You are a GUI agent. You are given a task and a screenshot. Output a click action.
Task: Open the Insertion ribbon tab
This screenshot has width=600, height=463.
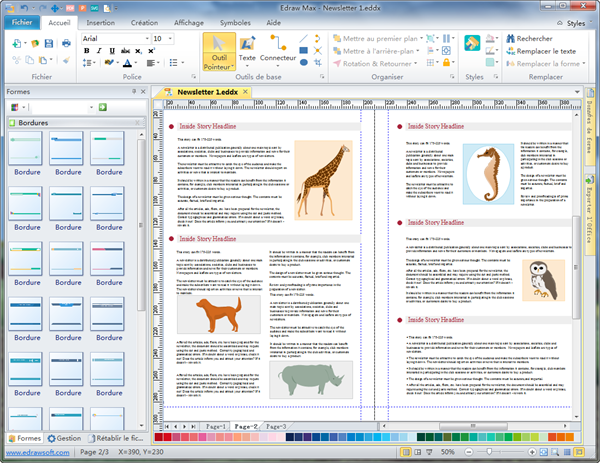(x=100, y=20)
